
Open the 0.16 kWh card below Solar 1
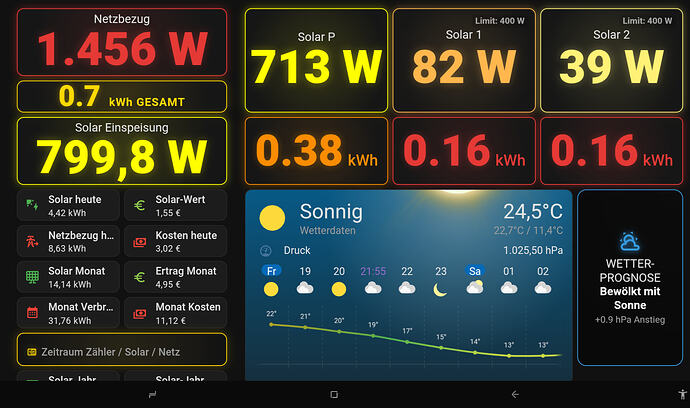(464, 151)
